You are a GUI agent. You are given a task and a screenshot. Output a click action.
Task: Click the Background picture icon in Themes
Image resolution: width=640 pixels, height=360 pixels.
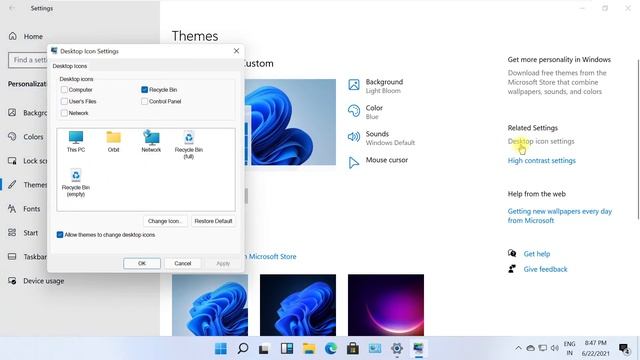click(354, 85)
